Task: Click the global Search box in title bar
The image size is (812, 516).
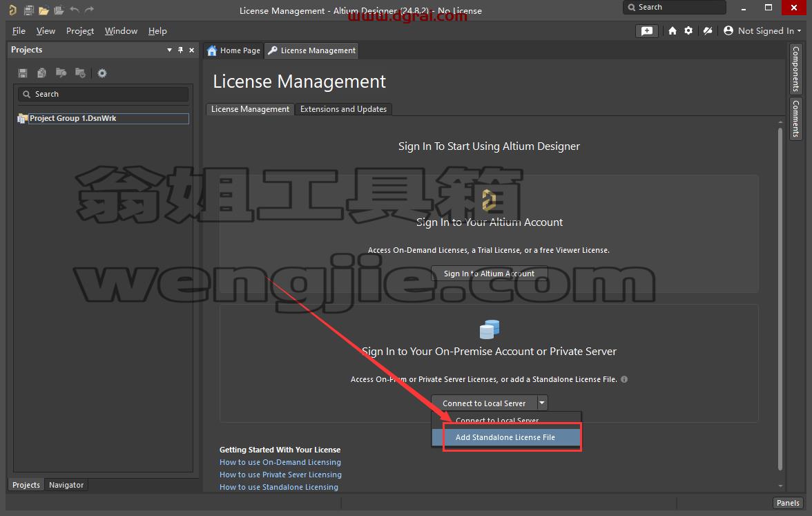Action: (674, 7)
